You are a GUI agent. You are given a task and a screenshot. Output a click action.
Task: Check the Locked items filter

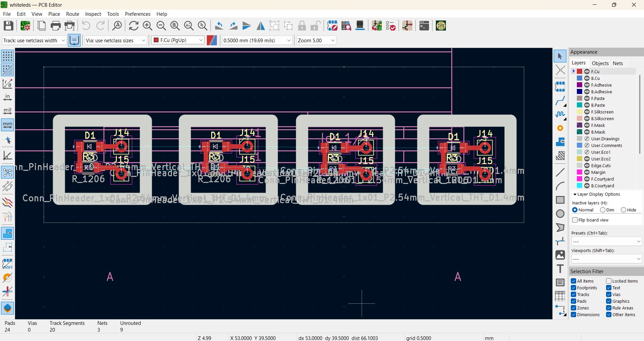(x=609, y=281)
